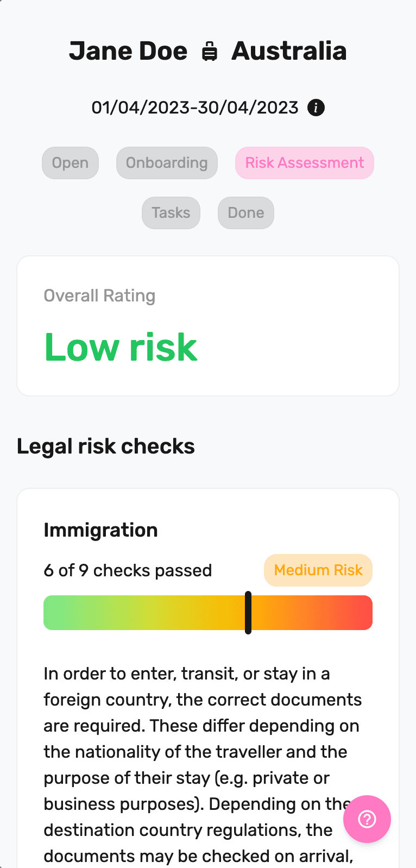Click the Legal risk checks heading

tap(106, 445)
